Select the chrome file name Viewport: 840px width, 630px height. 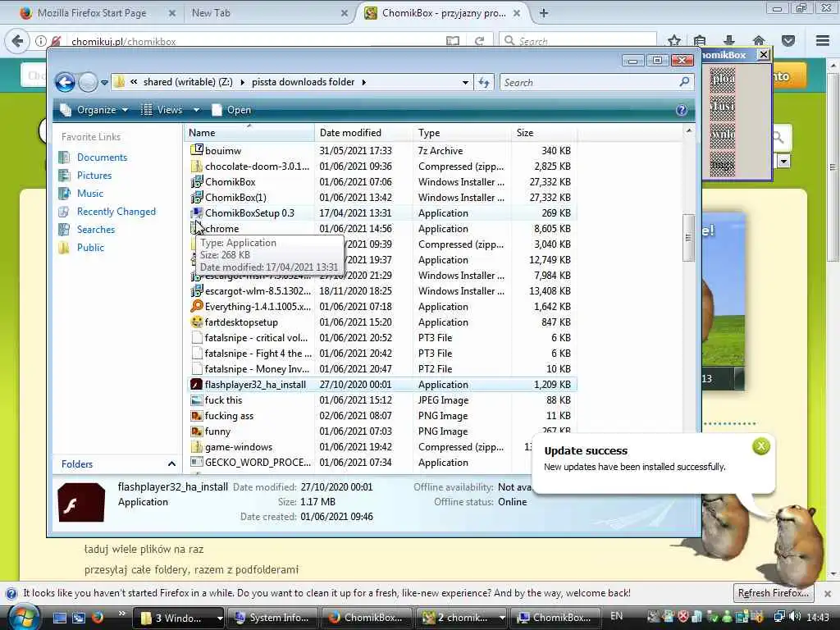[221, 229]
